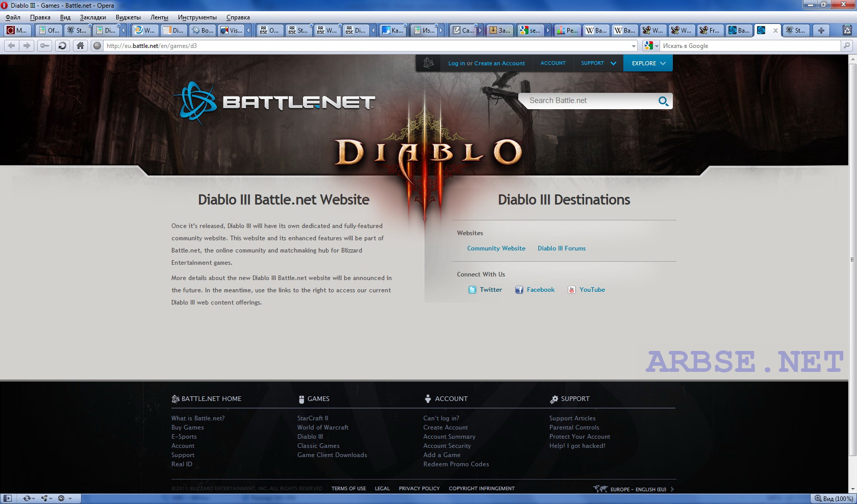Open the Правка menu
The image size is (857, 504).
(x=40, y=17)
